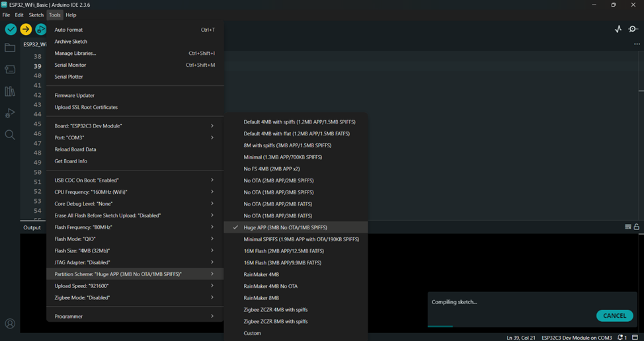Switch to the ESP32_WiFi_Basic sketch tab
Viewport: 644px width, 341px height.
coord(34,44)
